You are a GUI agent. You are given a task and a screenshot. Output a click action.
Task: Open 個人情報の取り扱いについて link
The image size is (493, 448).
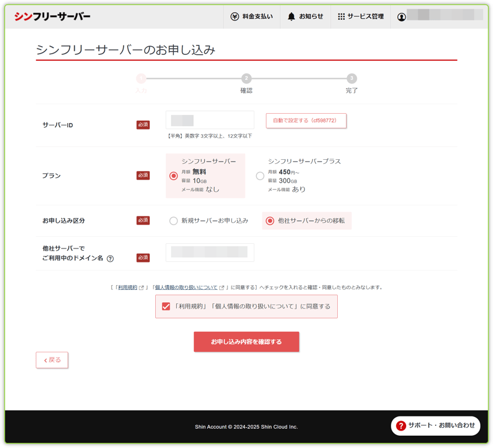[186, 288]
